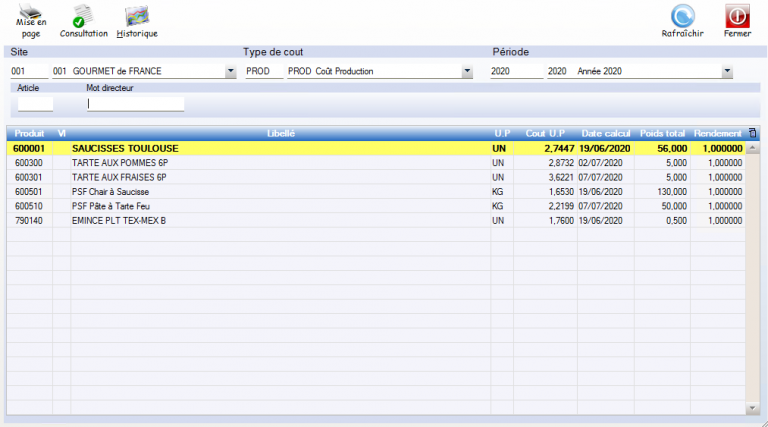Click the Date calcul column header

[605, 133]
